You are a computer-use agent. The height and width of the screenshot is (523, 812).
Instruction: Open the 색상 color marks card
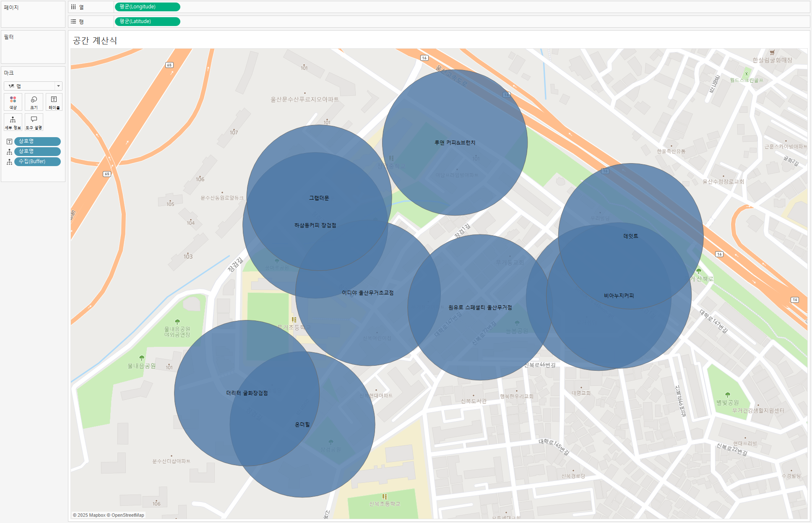click(x=13, y=102)
